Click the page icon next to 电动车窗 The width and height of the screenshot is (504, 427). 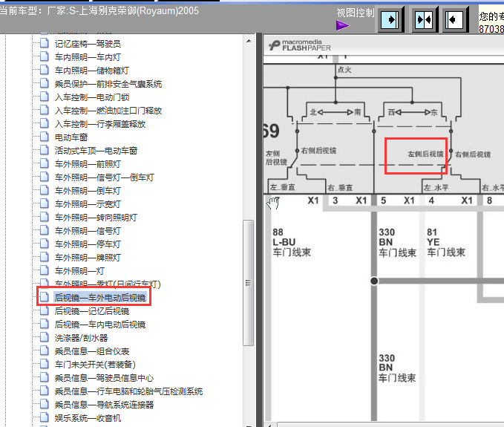pyautogui.click(x=44, y=137)
